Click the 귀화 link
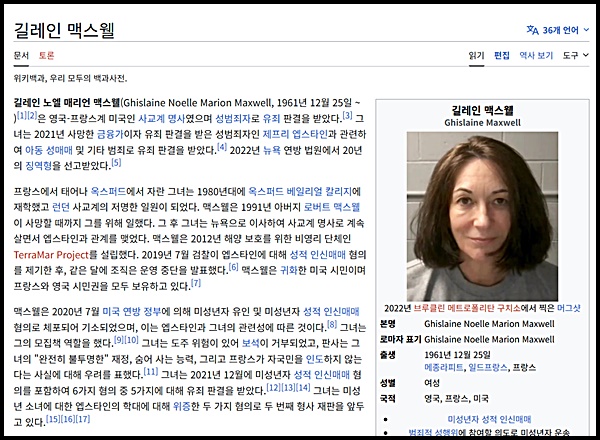600x440 pixels. click(x=289, y=271)
